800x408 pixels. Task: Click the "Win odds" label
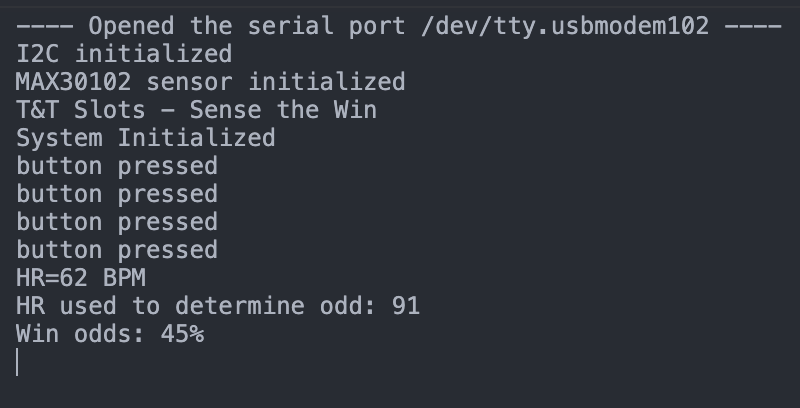[80, 333]
